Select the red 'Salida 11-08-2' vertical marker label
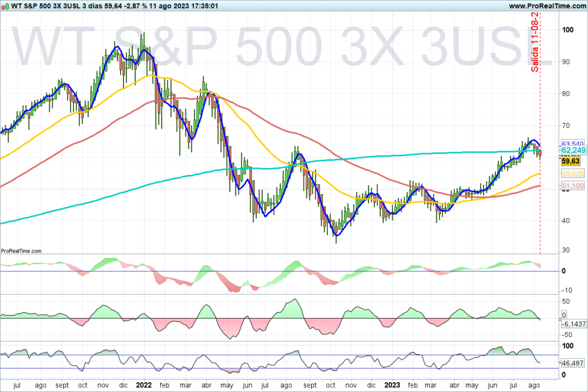Screen dimensions: 588x392 click(x=535, y=42)
